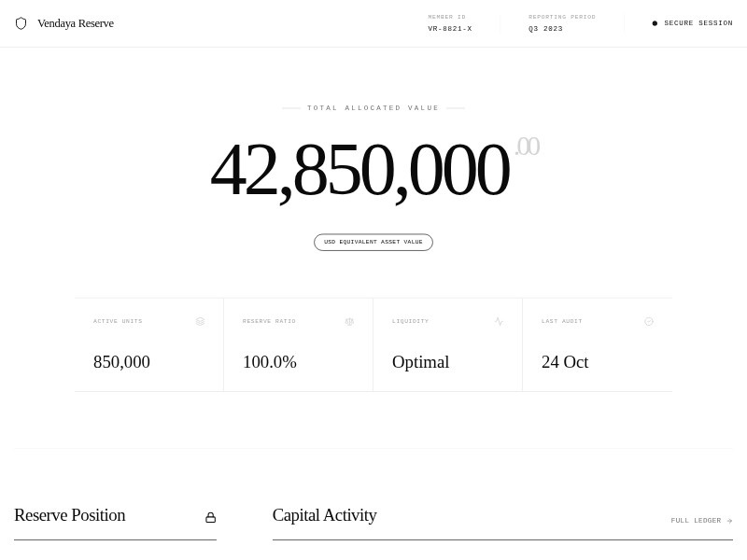Click the USD Equivalent Asset Value pill
This screenshot has height=560, width=747.
click(x=373, y=243)
